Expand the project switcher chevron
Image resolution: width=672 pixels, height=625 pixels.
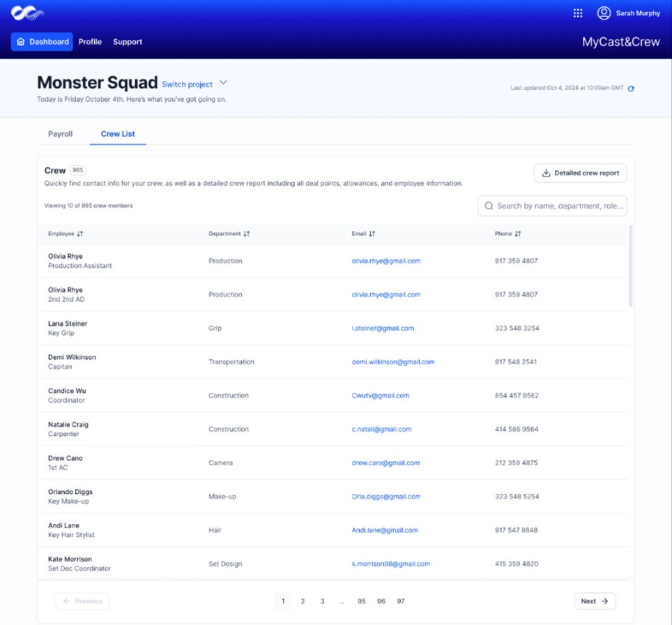point(223,82)
